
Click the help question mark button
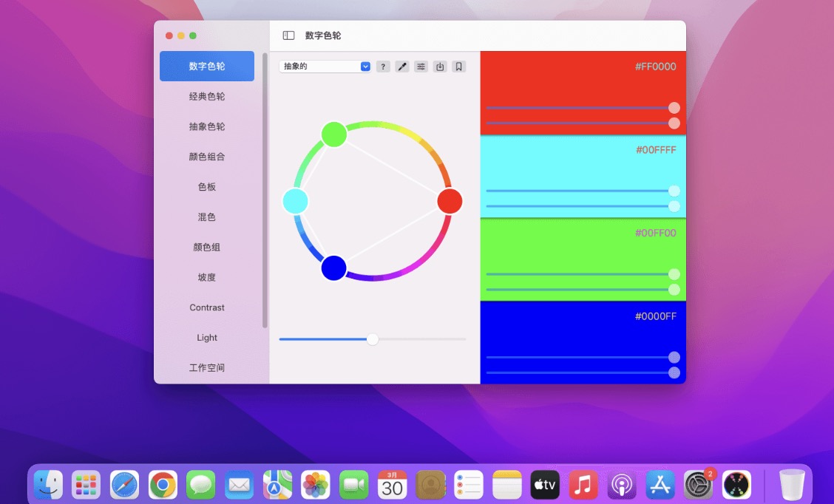coord(383,67)
